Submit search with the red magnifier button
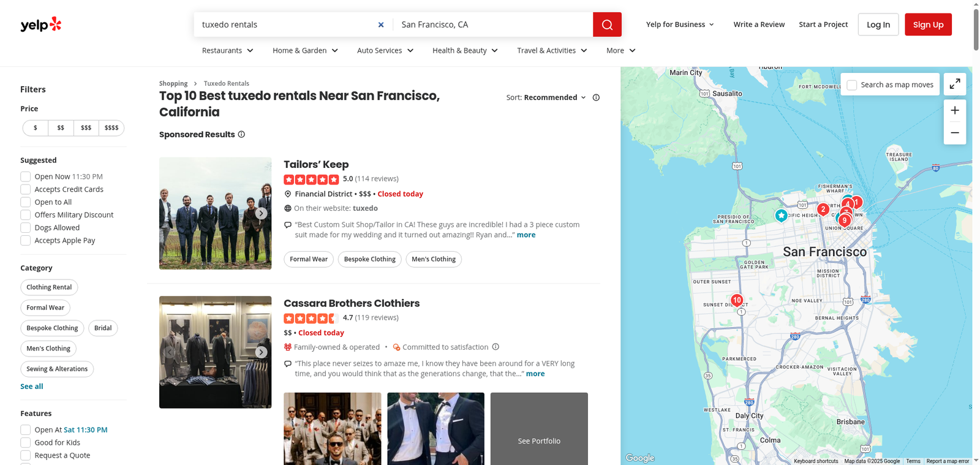This screenshot has width=980, height=465. point(607,25)
